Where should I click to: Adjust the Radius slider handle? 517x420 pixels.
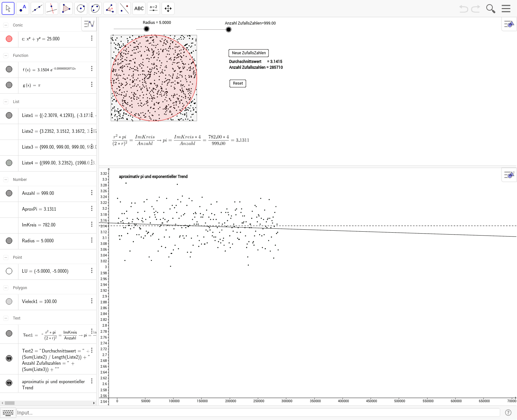click(x=146, y=29)
